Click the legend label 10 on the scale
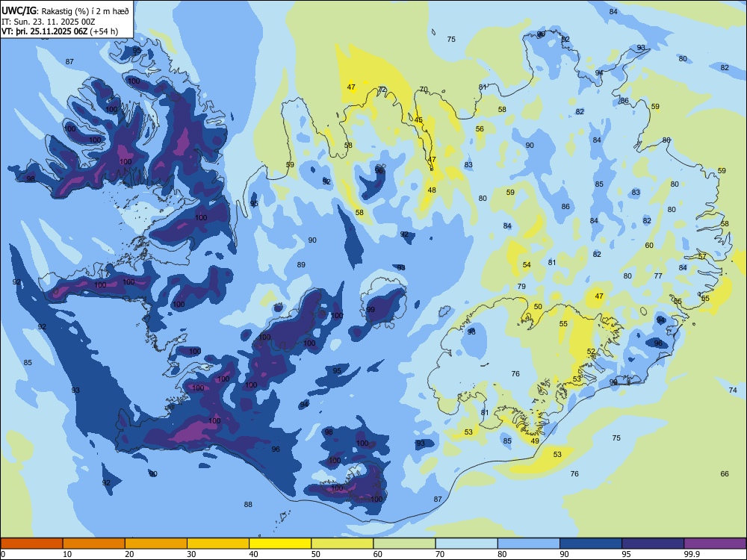This screenshot has width=747, height=560. [67, 554]
